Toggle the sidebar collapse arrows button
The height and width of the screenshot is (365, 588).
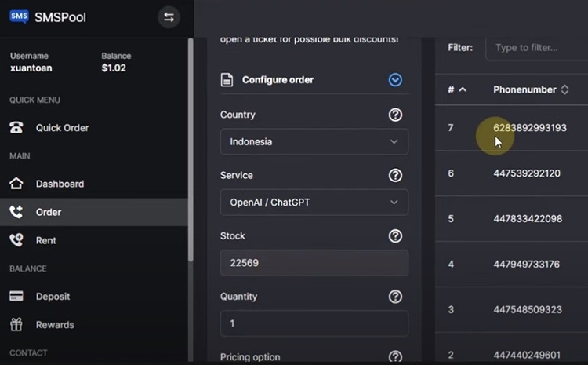point(169,17)
